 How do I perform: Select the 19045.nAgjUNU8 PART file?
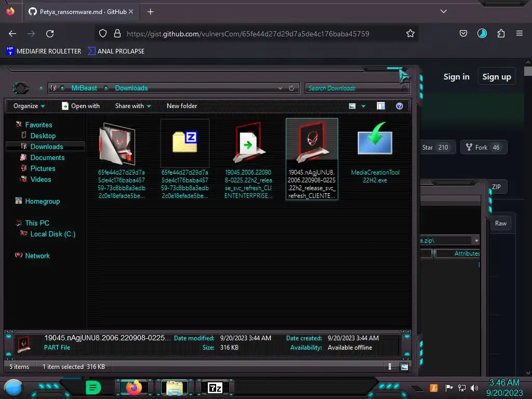point(312,159)
